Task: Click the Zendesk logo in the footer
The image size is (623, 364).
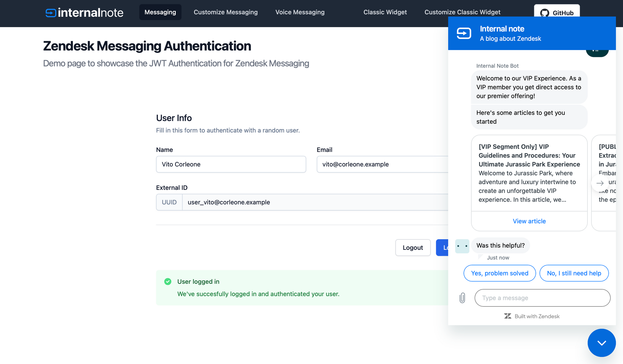Action: pyautogui.click(x=508, y=316)
